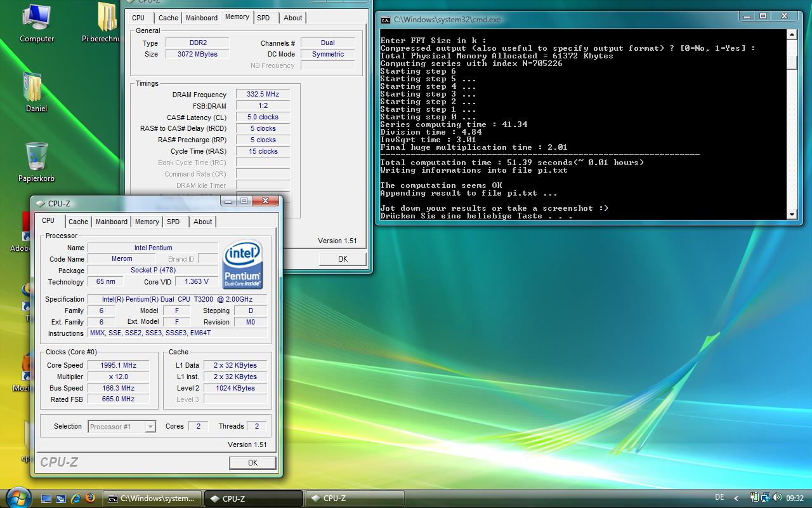Click the Level 2 cache value 1024 KBytes
The image size is (812, 508).
[x=235, y=388]
